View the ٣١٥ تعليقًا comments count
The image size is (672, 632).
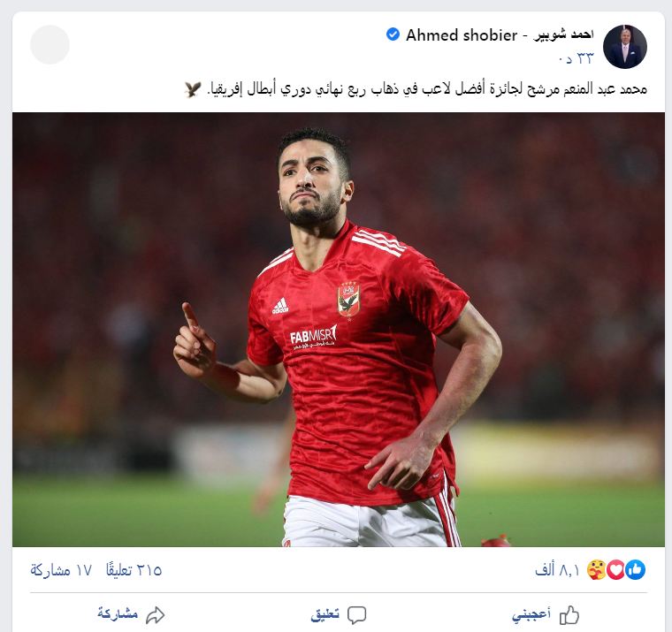tap(134, 570)
